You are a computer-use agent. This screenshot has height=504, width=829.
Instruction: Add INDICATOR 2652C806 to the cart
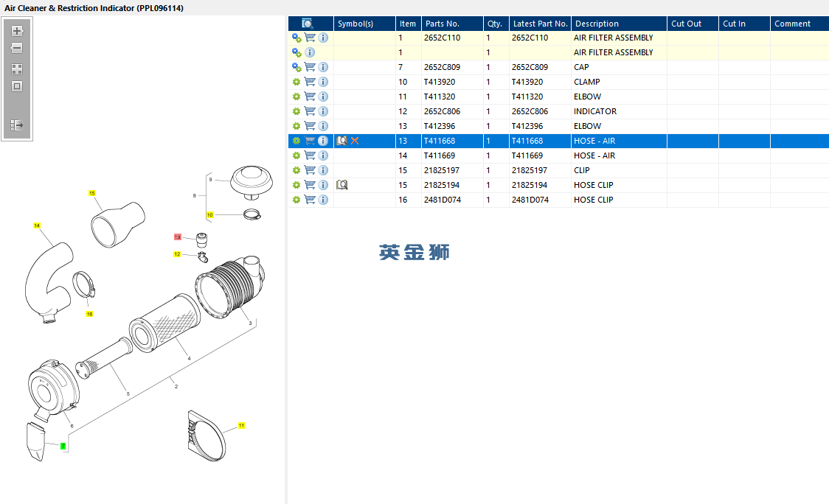[x=310, y=111]
